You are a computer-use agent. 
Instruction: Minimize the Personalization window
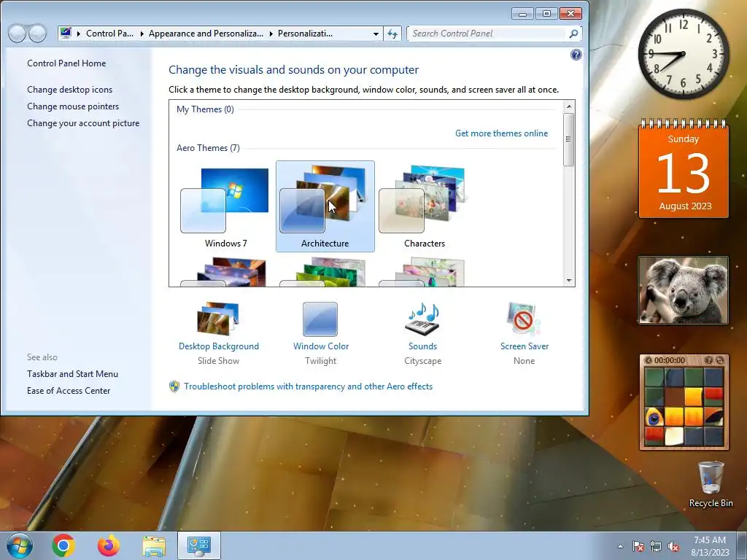tap(522, 14)
